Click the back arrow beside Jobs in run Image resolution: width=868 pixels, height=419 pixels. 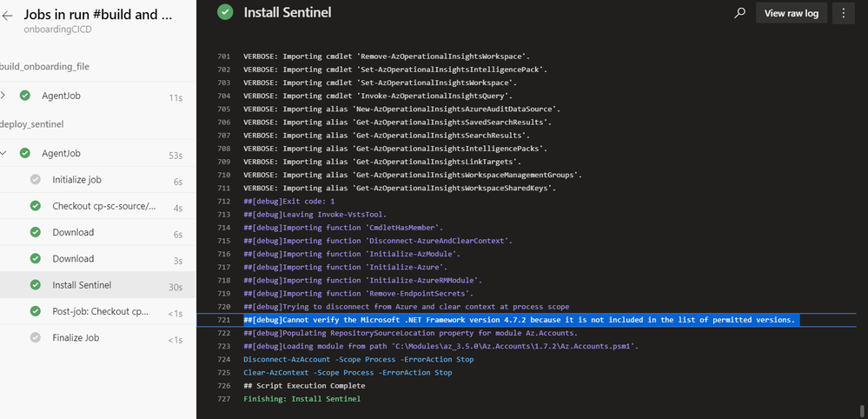(x=8, y=16)
